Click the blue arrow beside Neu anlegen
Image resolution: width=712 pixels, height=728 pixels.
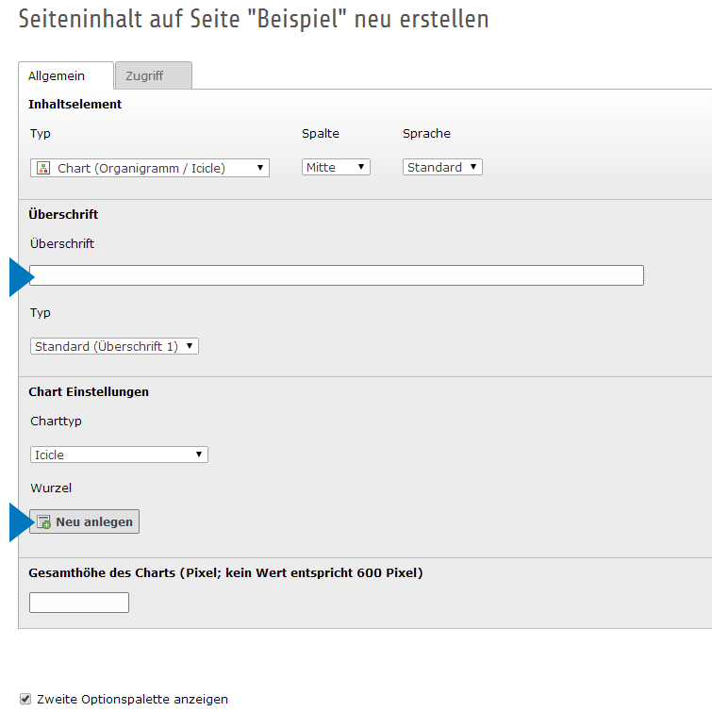tap(21, 522)
